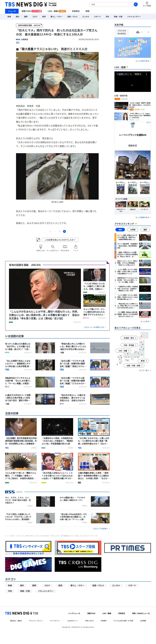Select the 最新 ranking tab
The width and height of the screenshot is (156, 644).
click(x=120, y=230)
